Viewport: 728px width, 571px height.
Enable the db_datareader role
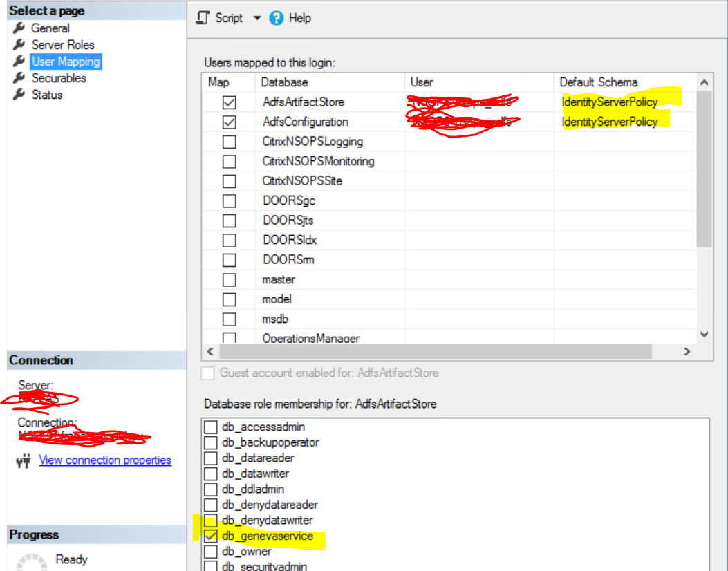point(211,458)
